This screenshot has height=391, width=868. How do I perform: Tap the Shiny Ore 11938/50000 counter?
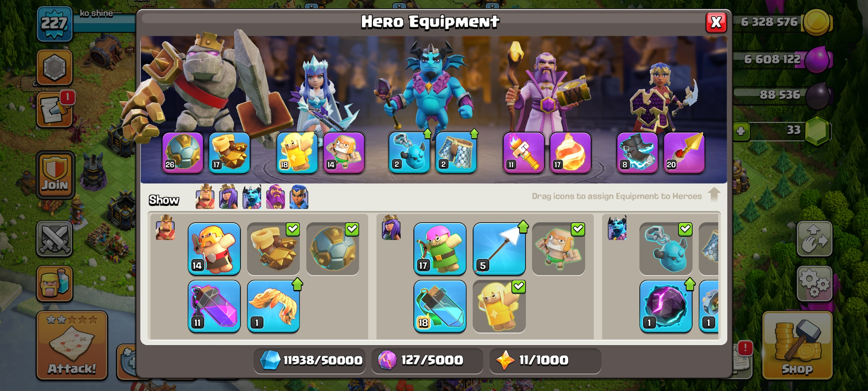pyautogui.click(x=310, y=360)
